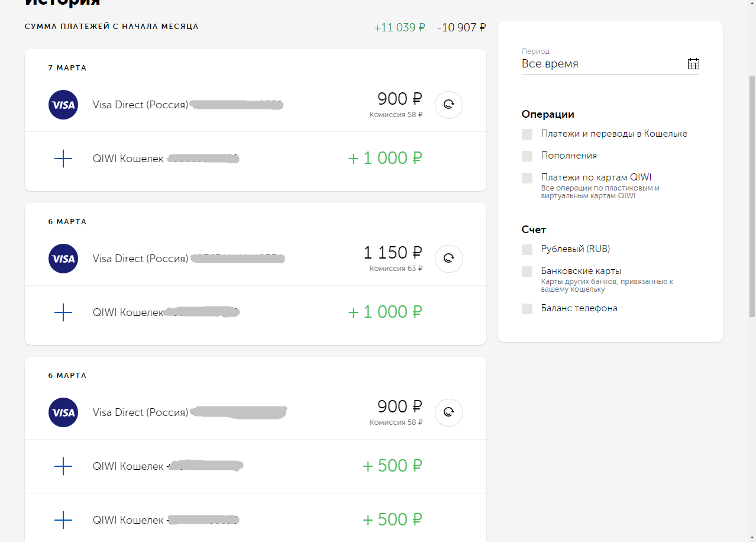Screen dimensions: 756x542
Task: Check the Пополнения filter
Action: (527, 156)
